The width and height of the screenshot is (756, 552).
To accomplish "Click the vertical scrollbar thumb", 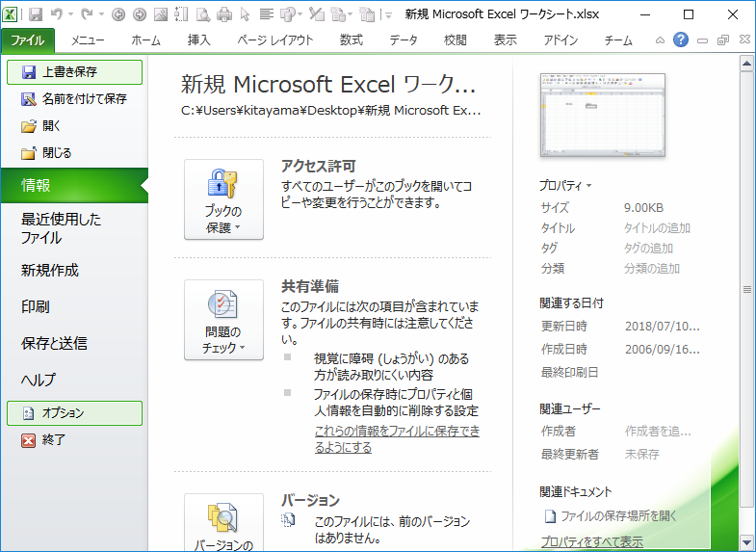I will click(746, 289).
